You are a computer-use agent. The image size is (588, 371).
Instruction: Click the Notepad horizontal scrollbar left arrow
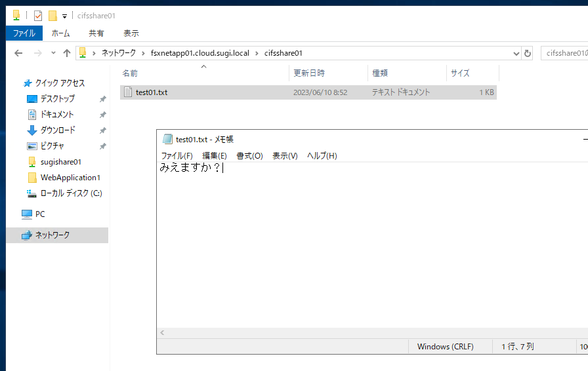[162, 332]
